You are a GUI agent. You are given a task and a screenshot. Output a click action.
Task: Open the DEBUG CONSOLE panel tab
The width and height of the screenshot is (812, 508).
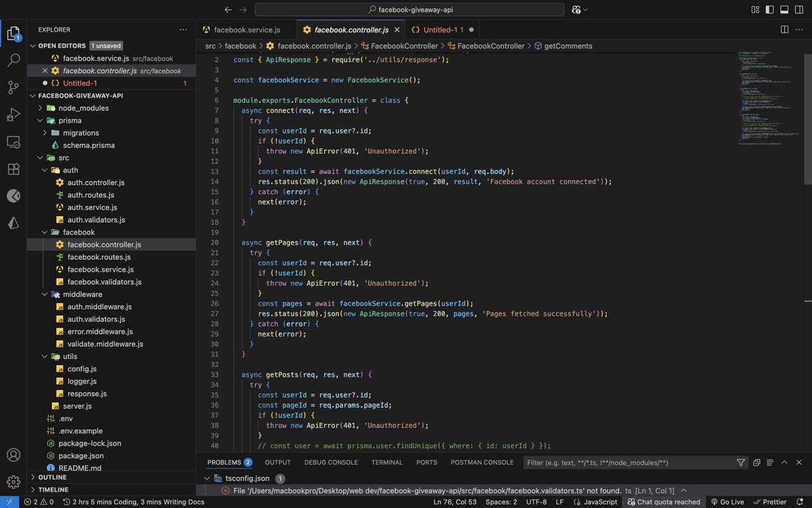tap(331, 463)
